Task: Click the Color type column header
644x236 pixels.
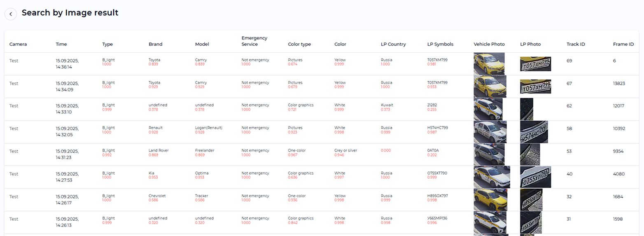Action: click(299, 44)
